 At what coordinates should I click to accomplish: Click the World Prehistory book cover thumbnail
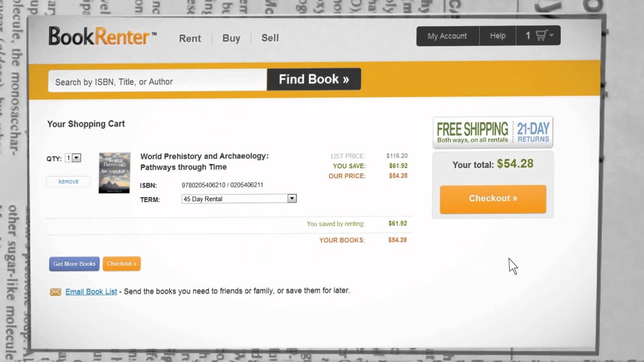pos(114,172)
